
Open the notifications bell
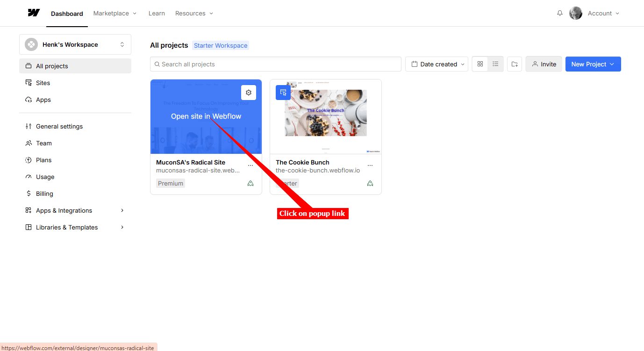click(560, 13)
